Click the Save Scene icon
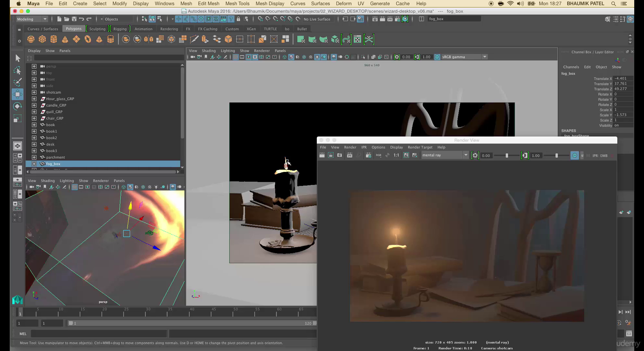Screen dimensions: 644x351 pos(74,19)
